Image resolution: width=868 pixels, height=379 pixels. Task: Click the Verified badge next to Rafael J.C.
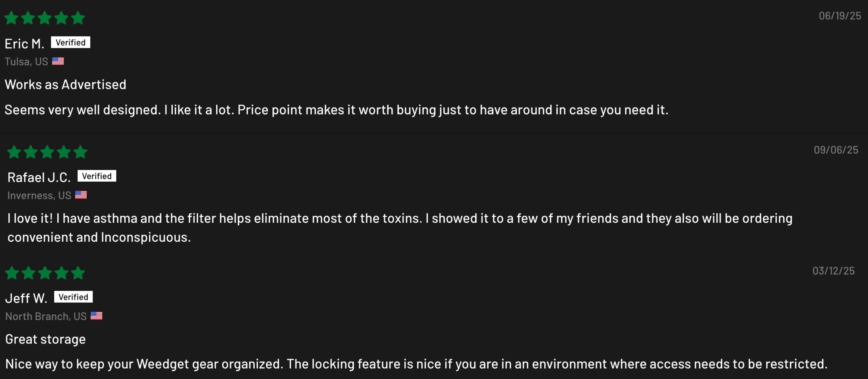click(97, 176)
